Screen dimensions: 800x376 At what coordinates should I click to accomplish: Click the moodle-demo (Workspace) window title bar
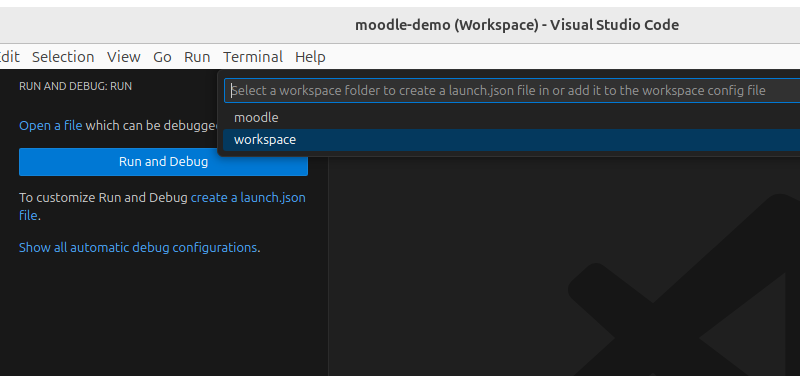point(516,25)
